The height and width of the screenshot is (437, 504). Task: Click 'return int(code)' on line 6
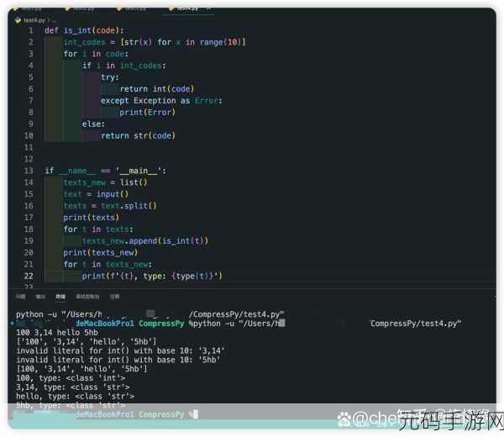click(157, 89)
